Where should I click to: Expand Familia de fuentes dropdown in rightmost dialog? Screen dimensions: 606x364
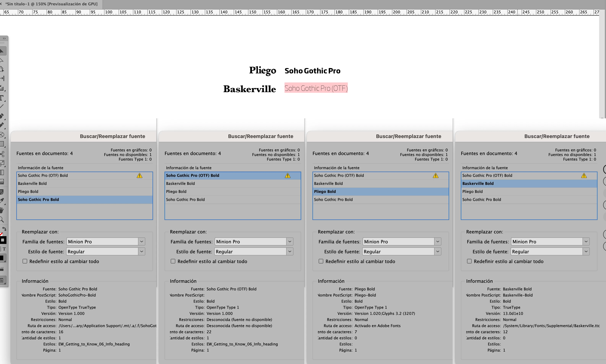586,242
